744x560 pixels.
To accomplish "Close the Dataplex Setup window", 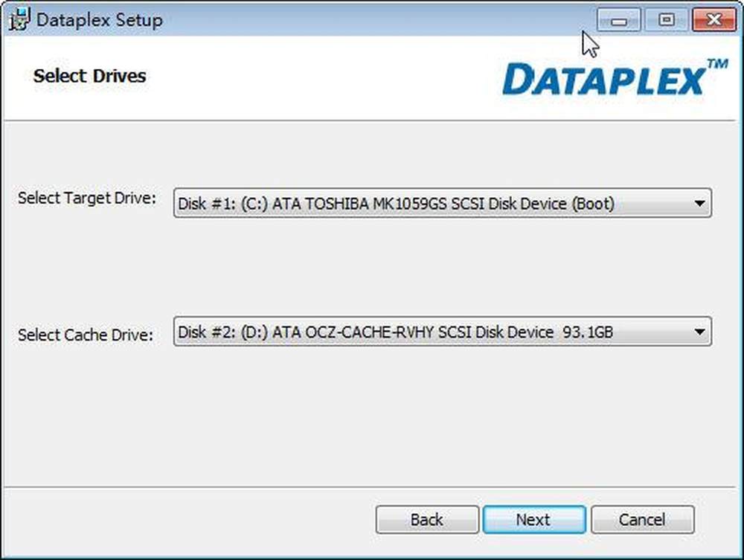I will click(x=714, y=20).
